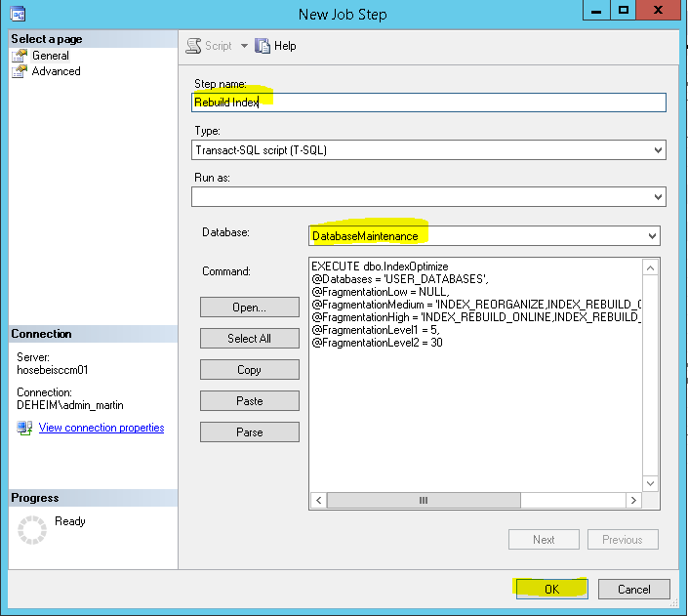Viewport: 688px width, 616px height.
Task: Open View connection properties link
Action: pos(101,428)
